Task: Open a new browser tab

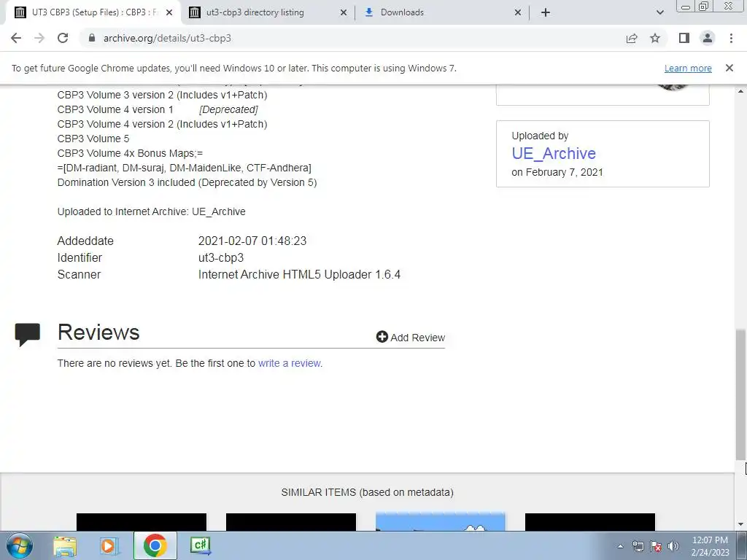Action: [546, 12]
